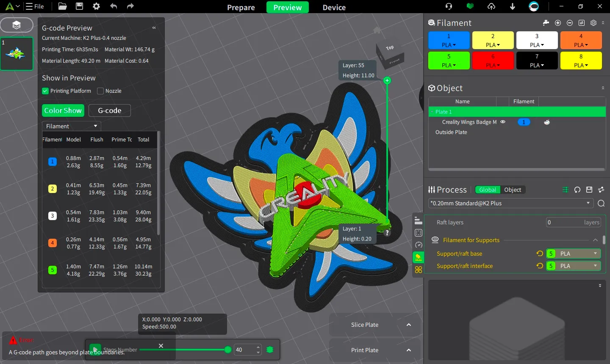This screenshot has height=364, width=610.
Task: Switch process scope to Object
Action: pos(513,190)
